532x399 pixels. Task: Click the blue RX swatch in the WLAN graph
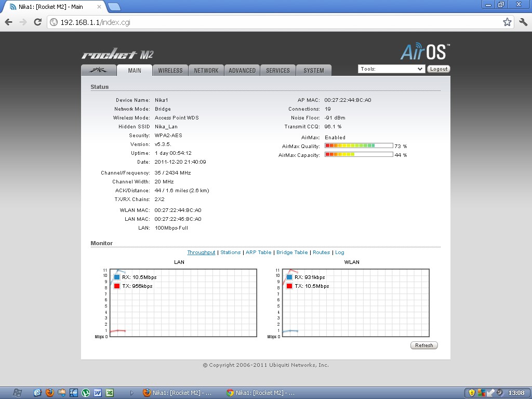tap(289, 277)
